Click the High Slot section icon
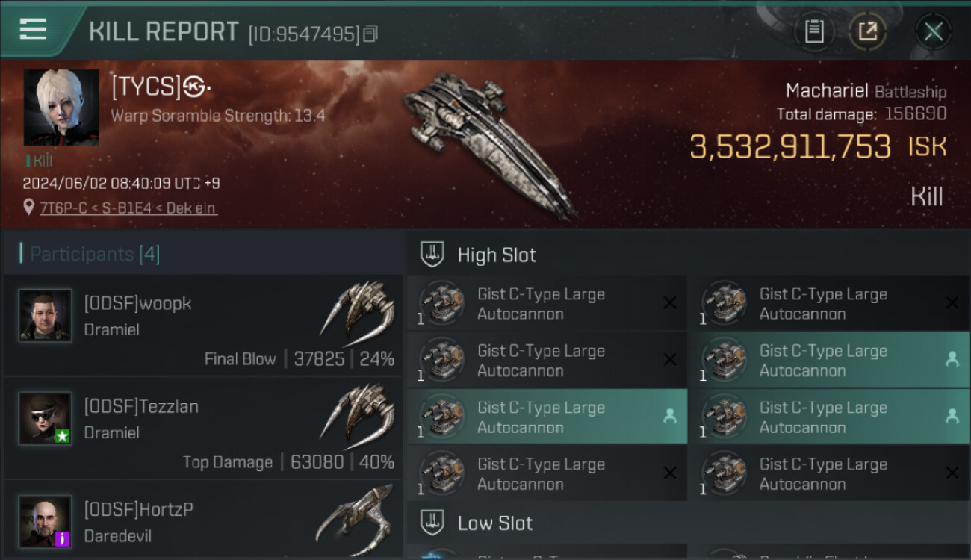 click(432, 255)
